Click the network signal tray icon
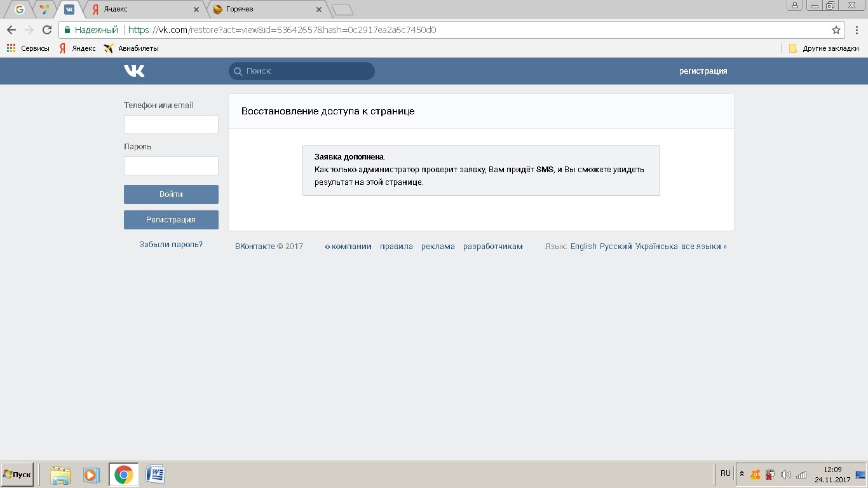 (x=801, y=475)
